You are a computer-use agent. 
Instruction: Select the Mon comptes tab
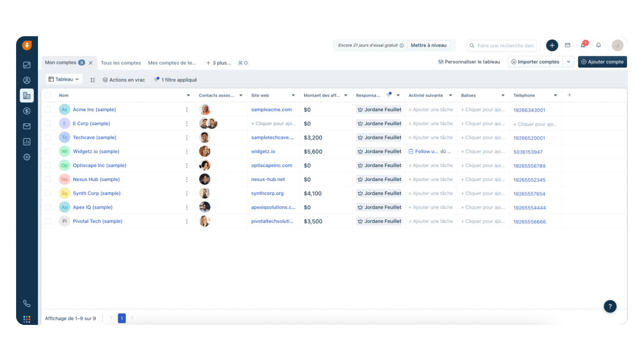click(x=61, y=63)
